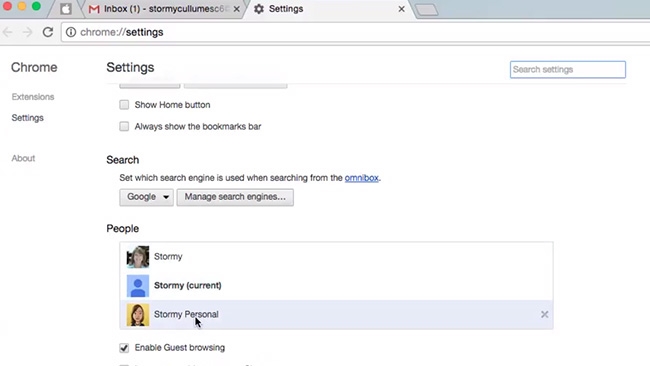Select the Stormy profile with photo avatar

coord(336,257)
